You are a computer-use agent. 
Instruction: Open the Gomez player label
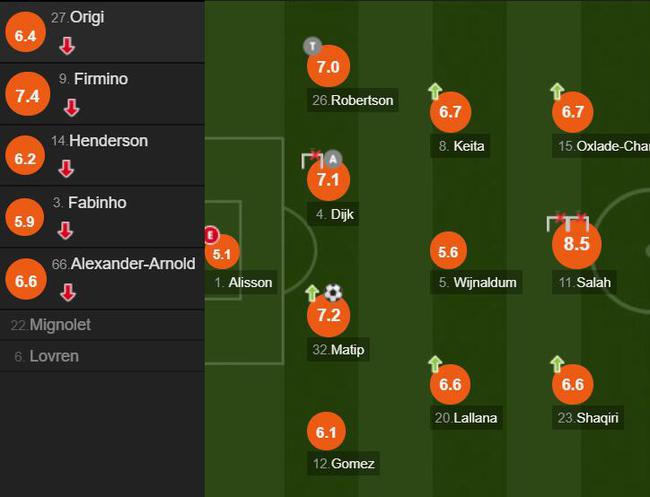coord(343,463)
